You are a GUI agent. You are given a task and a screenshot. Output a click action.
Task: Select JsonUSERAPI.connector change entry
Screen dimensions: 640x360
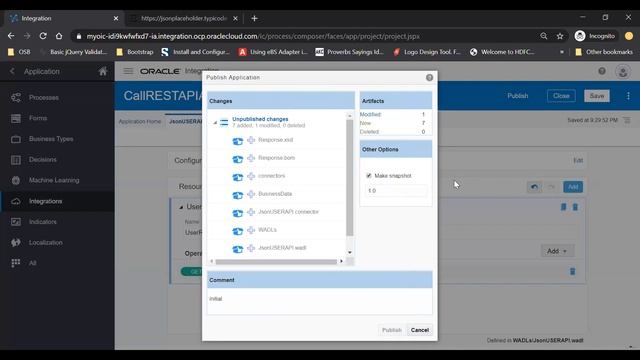coord(288,212)
